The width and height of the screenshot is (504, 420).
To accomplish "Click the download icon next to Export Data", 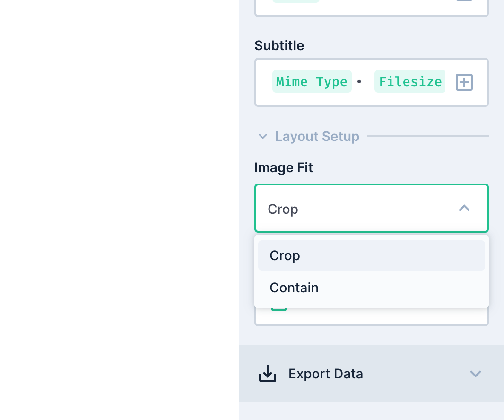I will 268,373.
